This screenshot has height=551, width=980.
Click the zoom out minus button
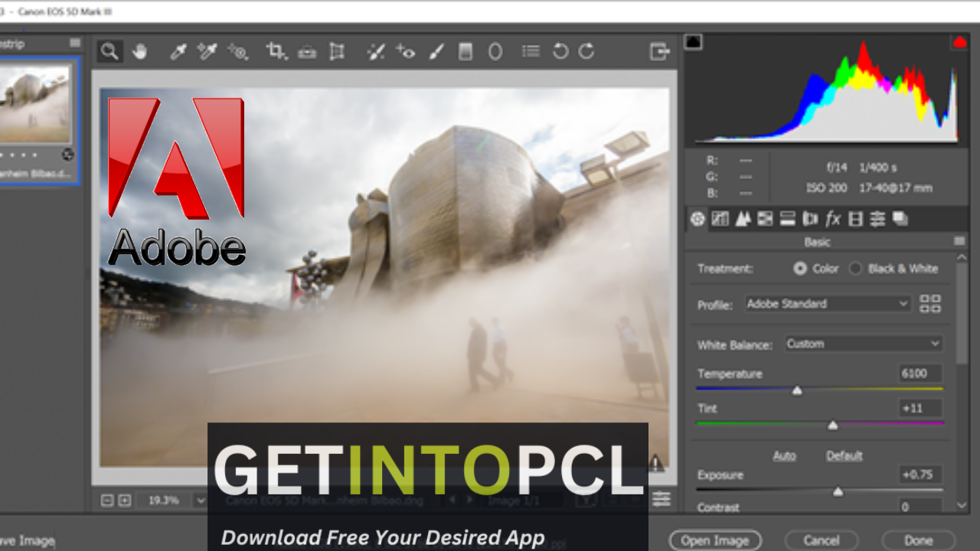pos(107,500)
